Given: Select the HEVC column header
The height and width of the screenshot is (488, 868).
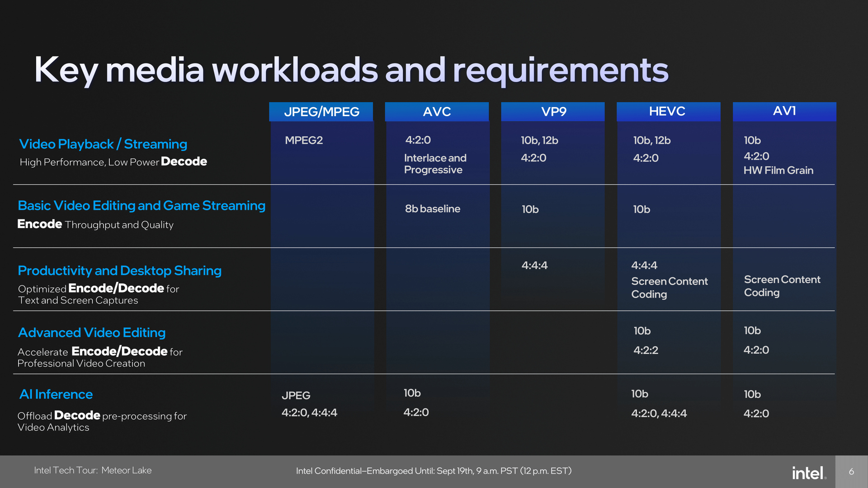Looking at the screenshot, I should [x=668, y=111].
